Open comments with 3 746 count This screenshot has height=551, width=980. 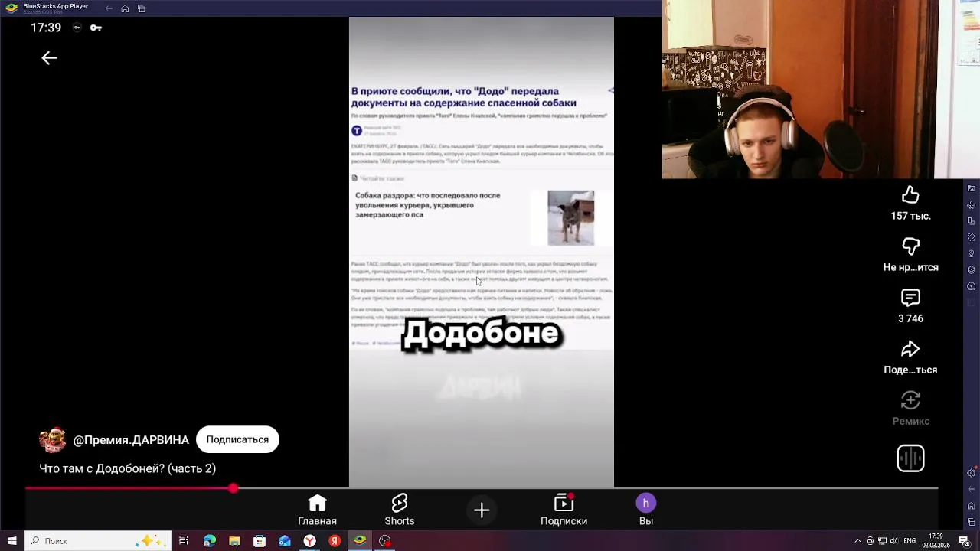[x=910, y=298]
